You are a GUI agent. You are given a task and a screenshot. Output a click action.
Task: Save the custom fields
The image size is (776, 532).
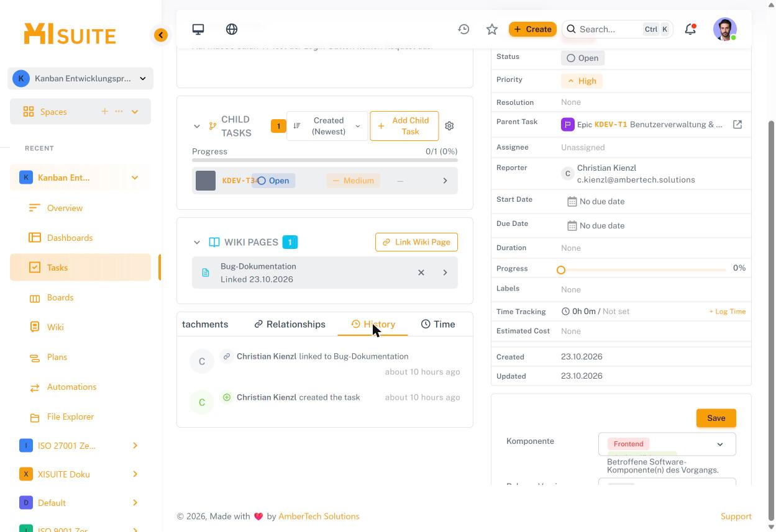coord(716,418)
